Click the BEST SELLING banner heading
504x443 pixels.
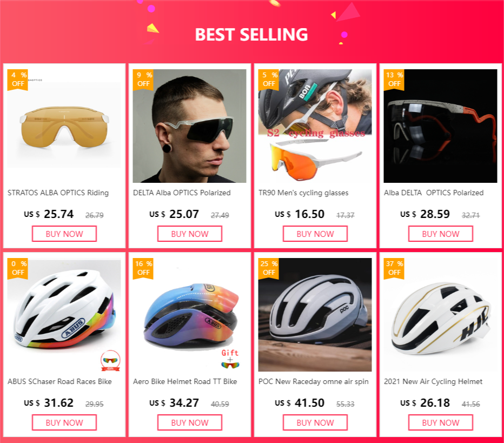[x=251, y=35]
